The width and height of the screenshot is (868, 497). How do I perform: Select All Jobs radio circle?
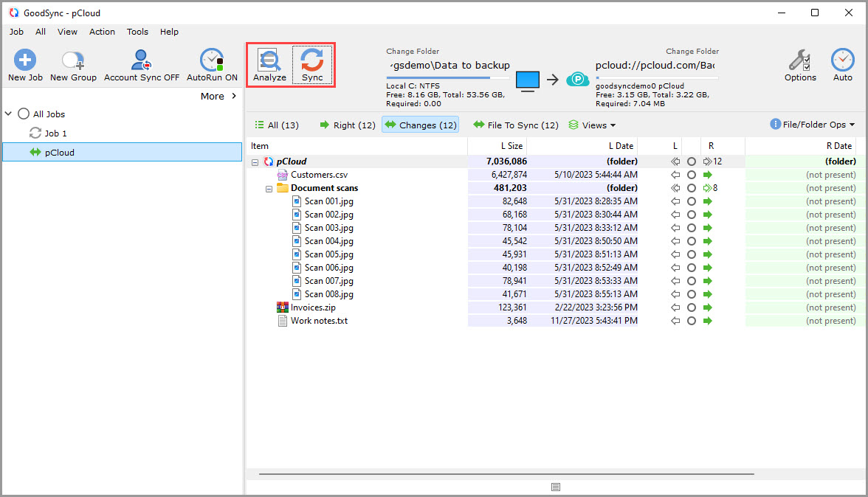[x=24, y=114]
